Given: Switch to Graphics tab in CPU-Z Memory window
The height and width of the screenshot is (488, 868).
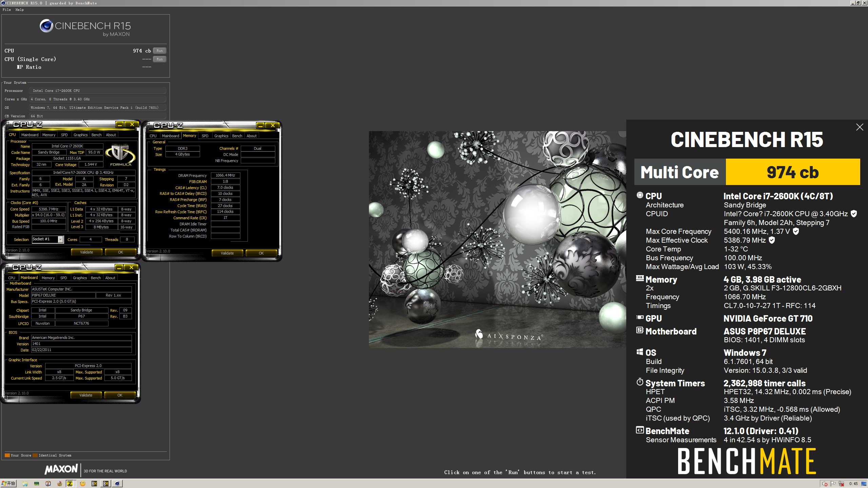Looking at the screenshot, I should coord(221,136).
